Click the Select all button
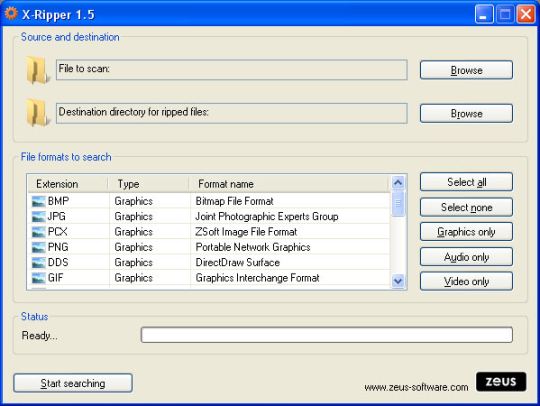Viewport: 540px width, 406px height. (x=466, y=182)
